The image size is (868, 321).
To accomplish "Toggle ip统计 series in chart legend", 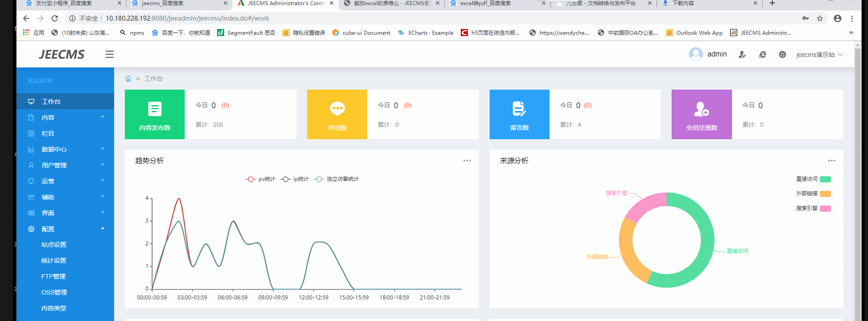I will [295, 179].
